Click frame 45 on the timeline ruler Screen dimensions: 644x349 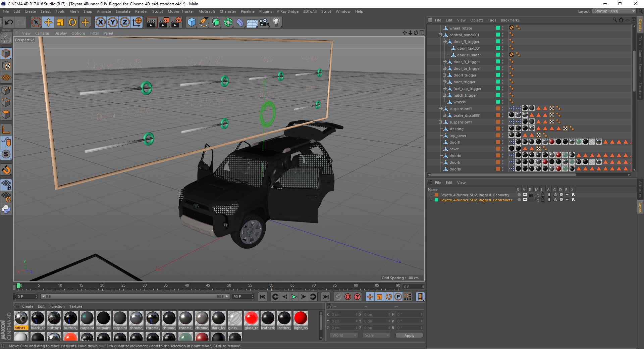tap(208, 286)
